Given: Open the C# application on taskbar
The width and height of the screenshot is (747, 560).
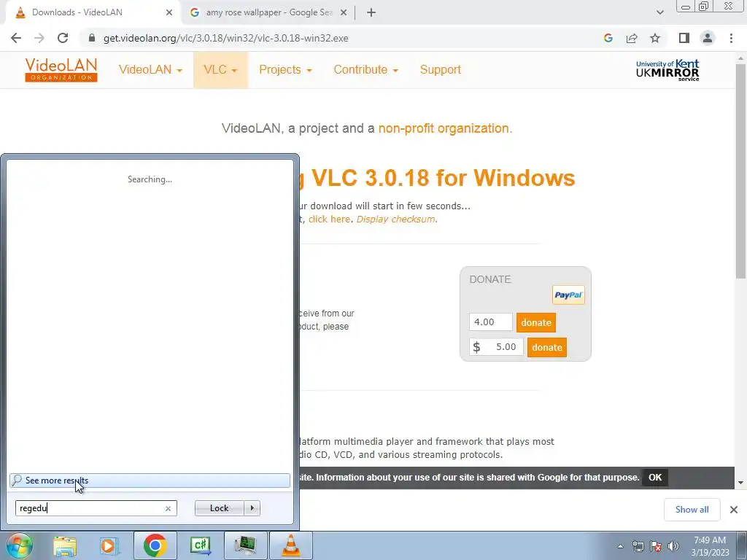Looking at the screenshot, I should 200,545.
